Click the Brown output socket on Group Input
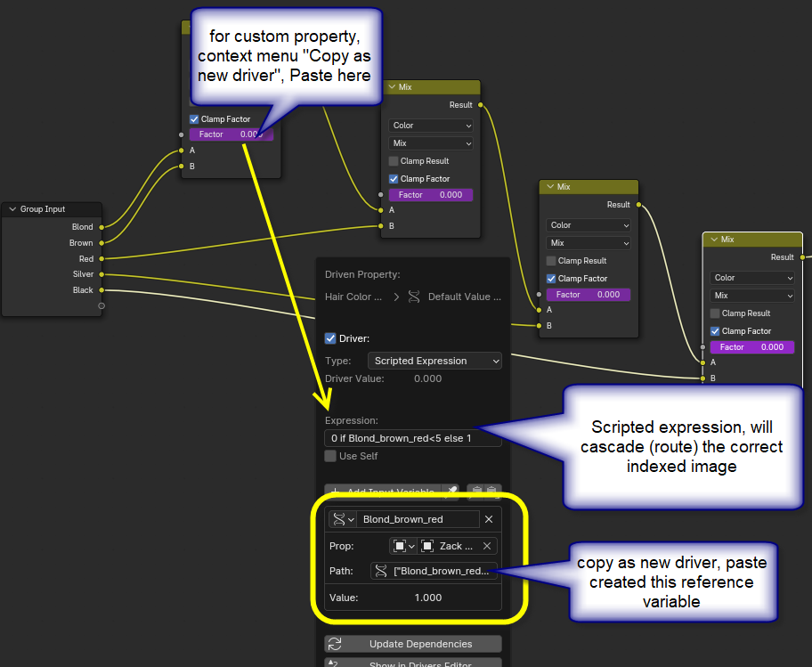The width and height of the screenshot is (812, 667). [x=101, y=243]
